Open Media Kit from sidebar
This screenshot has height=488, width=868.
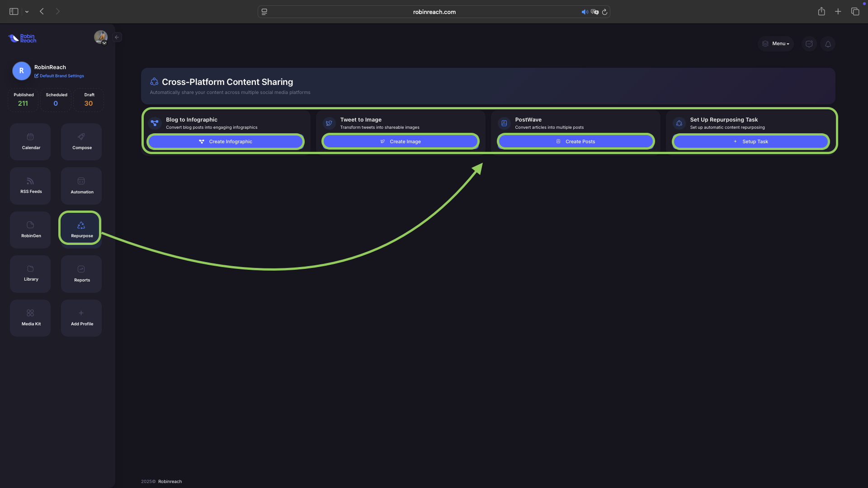[x=30, y=318]
